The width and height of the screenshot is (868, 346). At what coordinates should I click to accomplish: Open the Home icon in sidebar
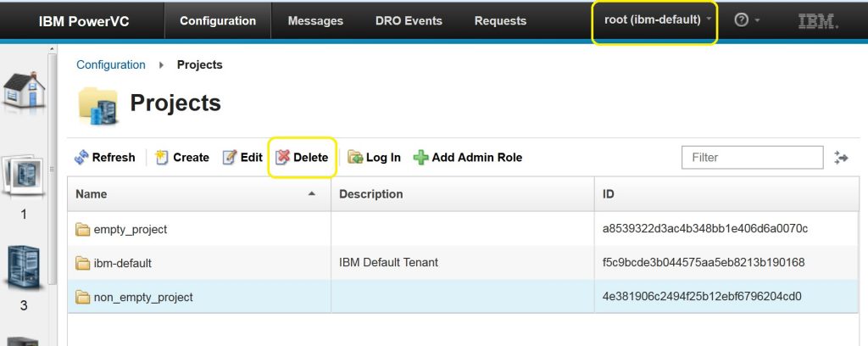click(x=24, y=90)
